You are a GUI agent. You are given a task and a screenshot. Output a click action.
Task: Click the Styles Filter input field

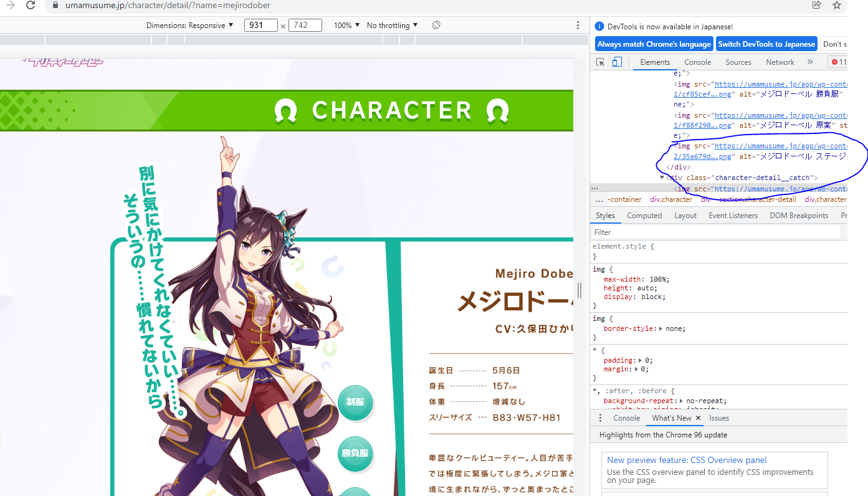pyautogui.click(x=715, y=232)
